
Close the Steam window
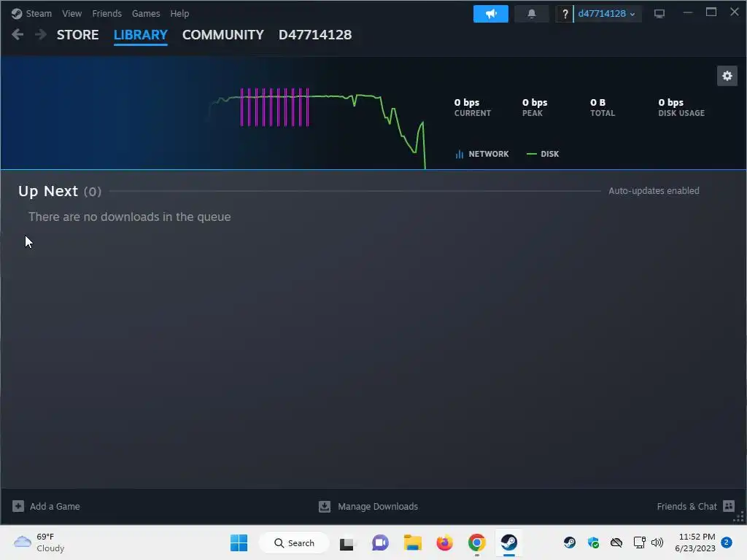tap(734, 12)
